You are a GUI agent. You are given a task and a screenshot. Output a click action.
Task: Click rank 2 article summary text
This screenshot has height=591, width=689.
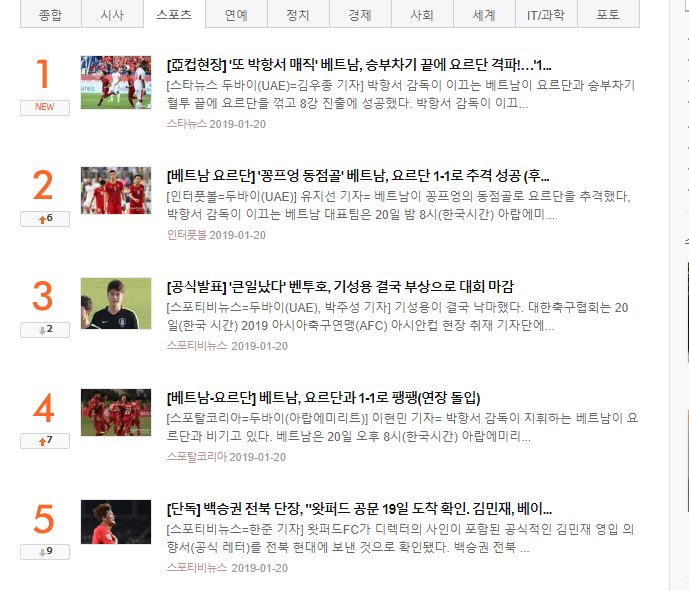(x=399, y=205)
